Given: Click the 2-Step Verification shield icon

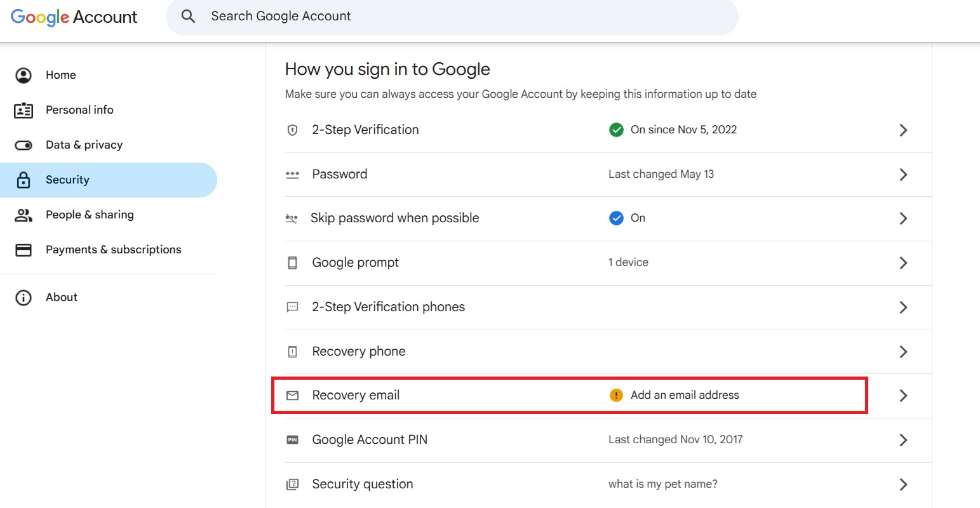Looking at the screenshot, I should pos(292,130).
